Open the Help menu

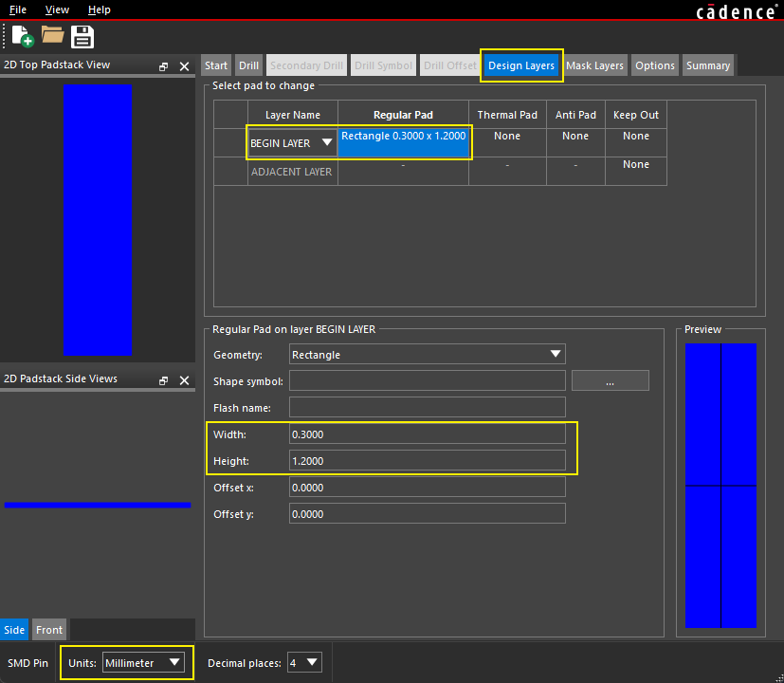click(x=99, y=9)
